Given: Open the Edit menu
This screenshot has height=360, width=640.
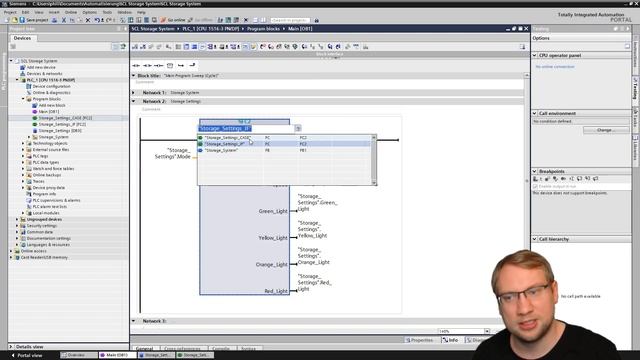Looking at the screenshot, I should pyautogui.click(x=25, y=12).
